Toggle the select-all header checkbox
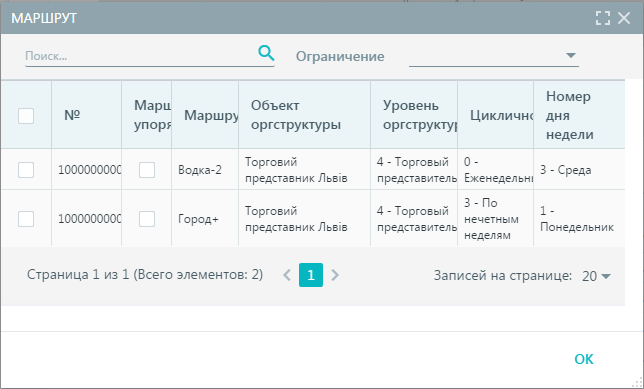644x389 pixels. [x=26, y=116]
